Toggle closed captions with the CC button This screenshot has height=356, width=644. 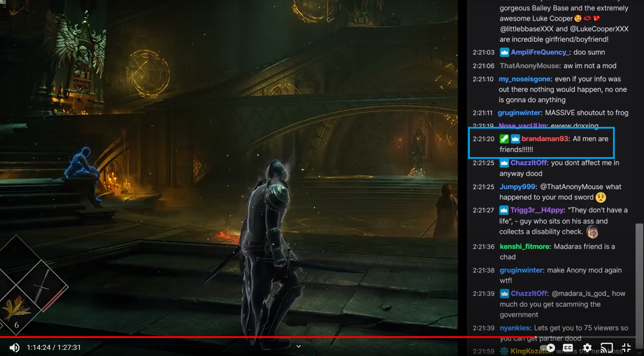pyautogui.click(x=568, y=348)
